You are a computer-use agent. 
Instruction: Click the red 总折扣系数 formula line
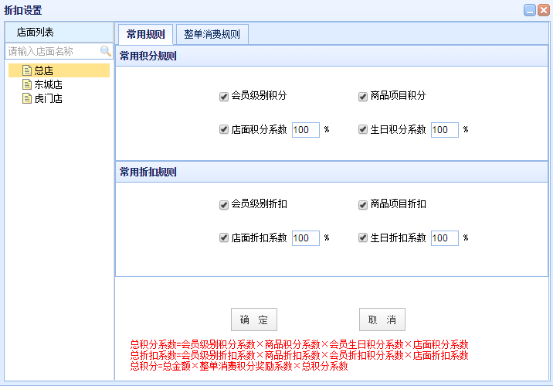click(299, 355)
